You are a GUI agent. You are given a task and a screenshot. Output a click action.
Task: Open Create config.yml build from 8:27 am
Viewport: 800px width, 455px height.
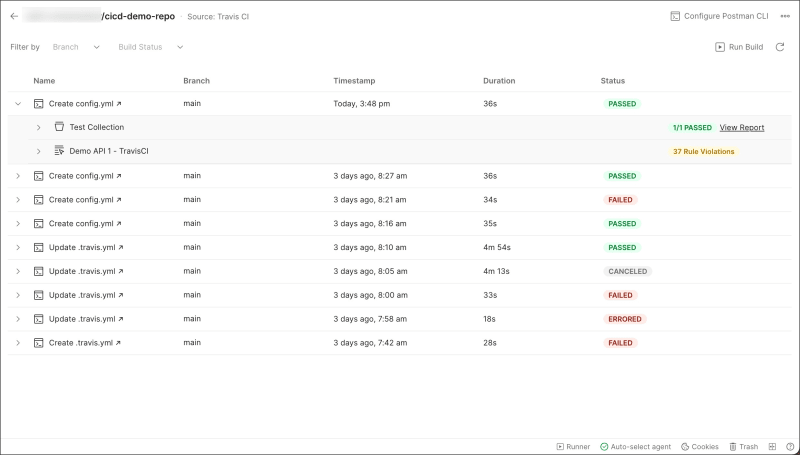click(85, 176)
